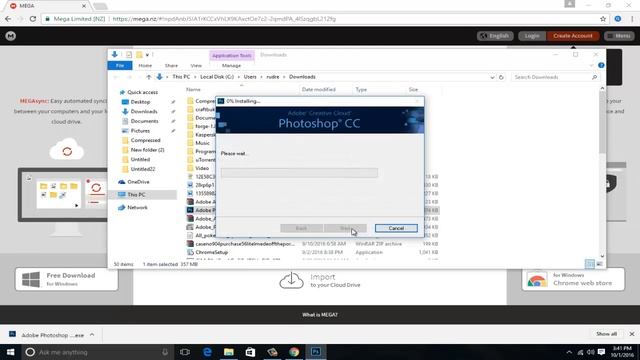Close the Chrome downloads bar
The width and height of the screenshot is (640, 360).
631,334
